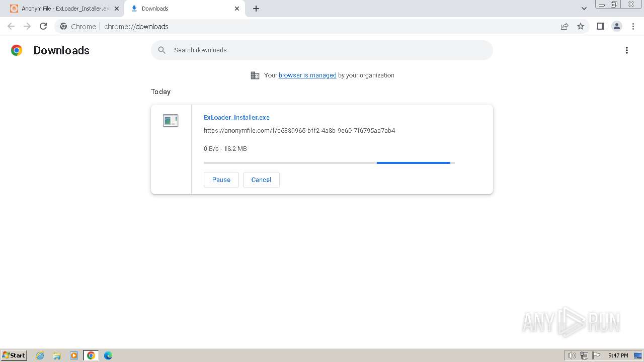Click the site info Chrome chip

pyautogui.click(x=78, y=26)
